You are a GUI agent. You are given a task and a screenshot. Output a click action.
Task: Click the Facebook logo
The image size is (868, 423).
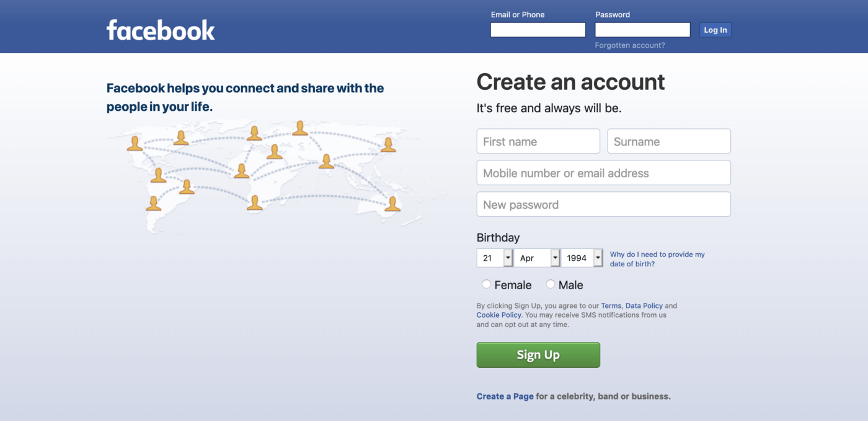(161, 30)
